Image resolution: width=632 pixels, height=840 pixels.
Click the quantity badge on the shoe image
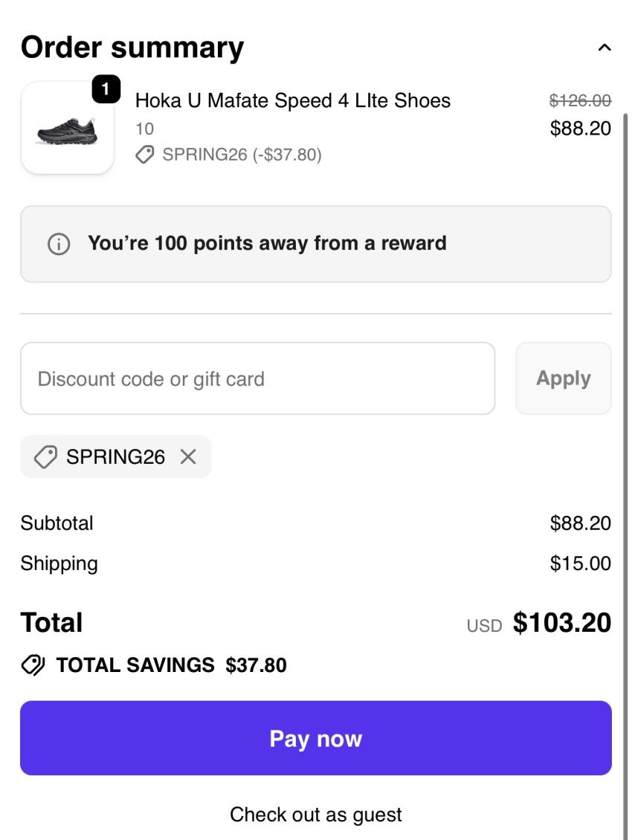coord(106,91)
